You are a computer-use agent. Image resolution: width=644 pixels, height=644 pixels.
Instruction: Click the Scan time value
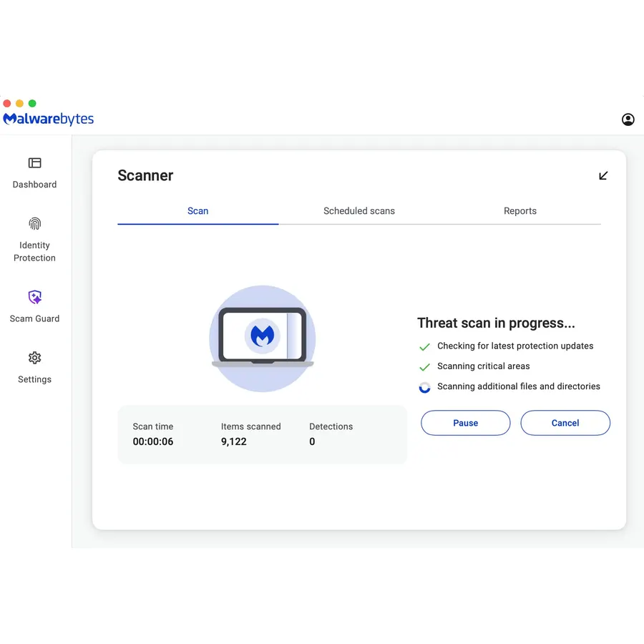(153, 441)
